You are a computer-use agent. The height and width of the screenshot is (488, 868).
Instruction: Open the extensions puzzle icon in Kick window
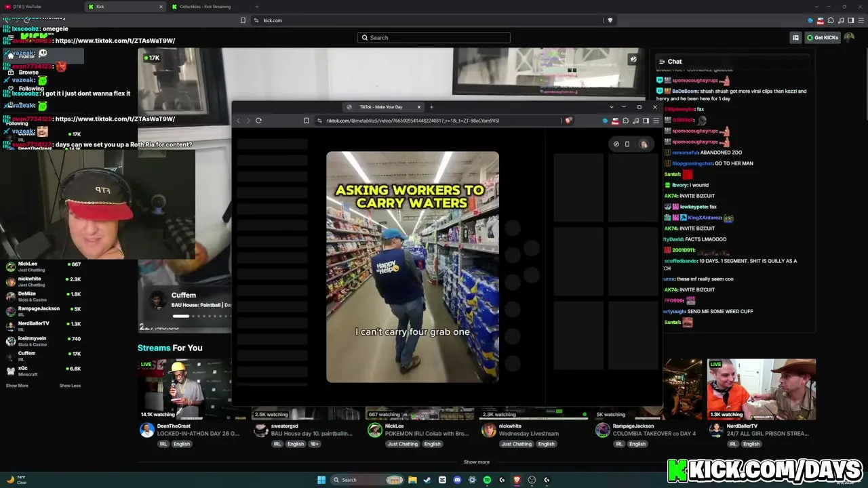click(831, 20)
